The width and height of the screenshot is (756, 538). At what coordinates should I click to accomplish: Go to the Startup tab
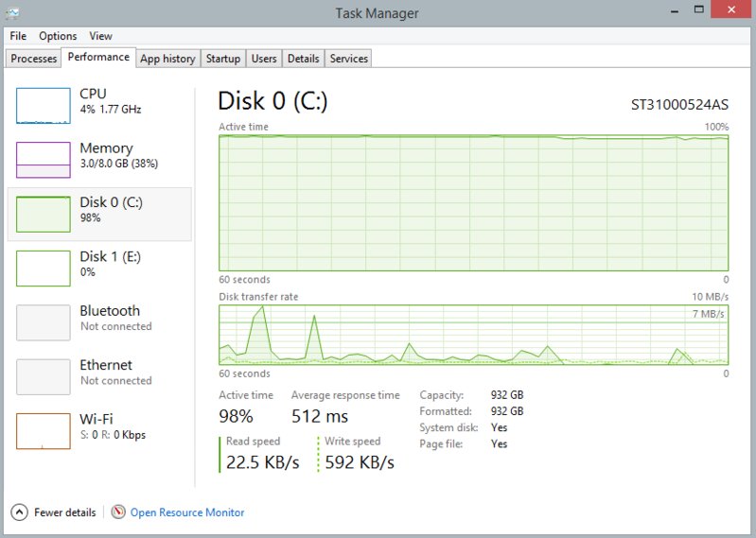click(223, 59)
